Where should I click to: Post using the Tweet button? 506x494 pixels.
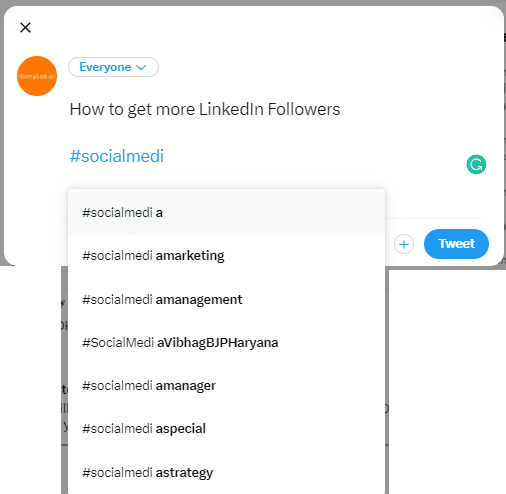pos(456,244)
